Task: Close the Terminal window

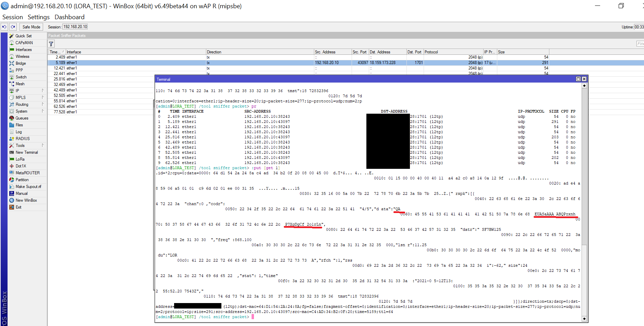Action: (x=584, y=79)
